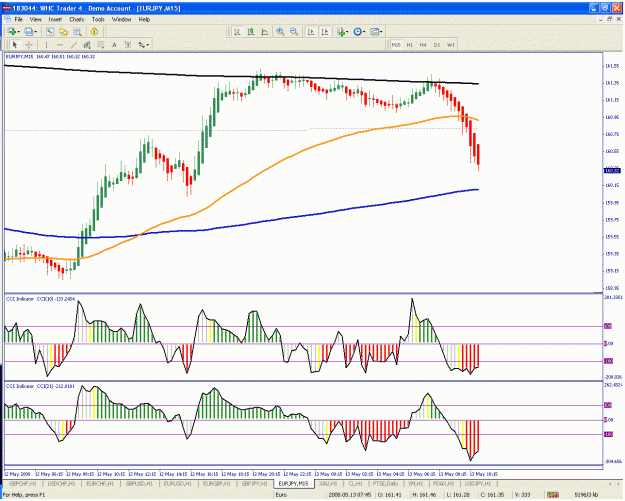The width and height of the screenshot is (625, 501).
Task: Select the Fibonacci retracement tool
Action: 100,45
